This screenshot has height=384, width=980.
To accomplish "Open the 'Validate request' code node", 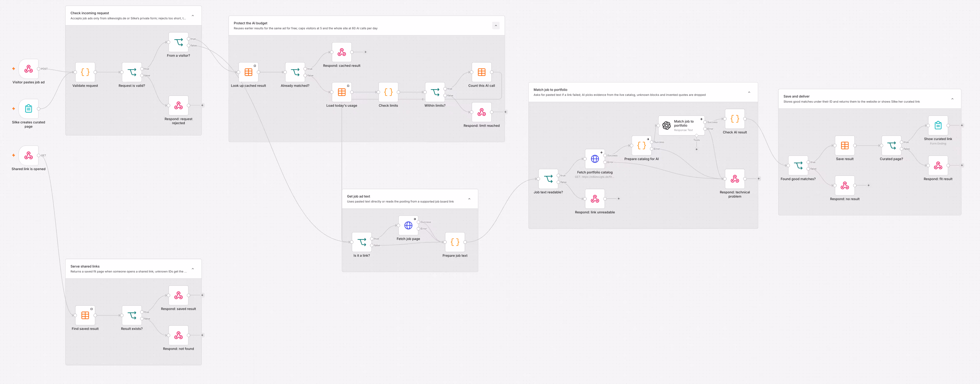I will click(x=85, y=72).
